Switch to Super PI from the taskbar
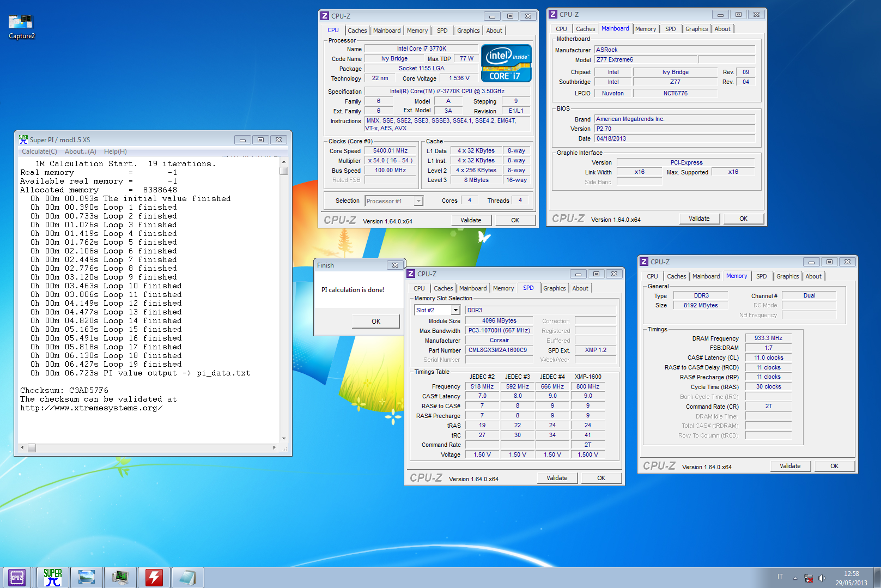 (x=53, y=577)
